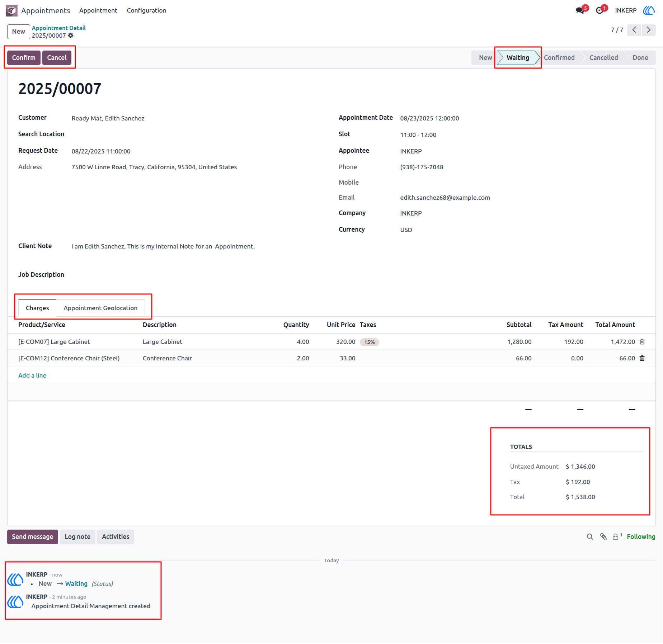Go to the previous record arrow

pos(634,30)
